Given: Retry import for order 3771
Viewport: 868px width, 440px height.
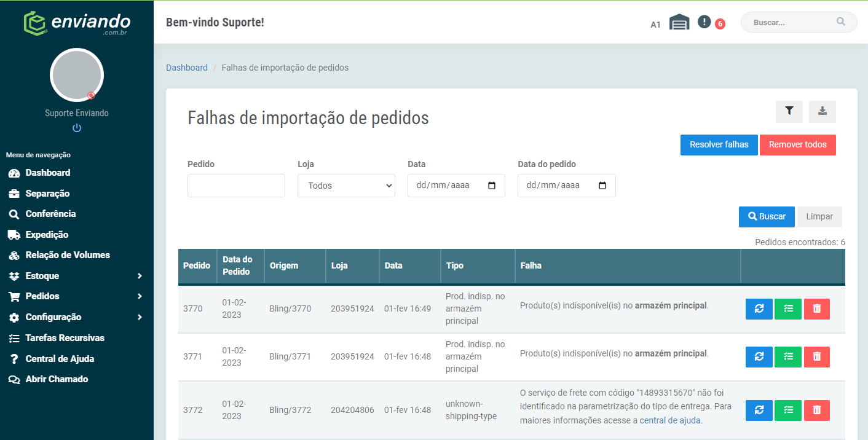Looking at the screenshot, I should (x=759, y=357).
